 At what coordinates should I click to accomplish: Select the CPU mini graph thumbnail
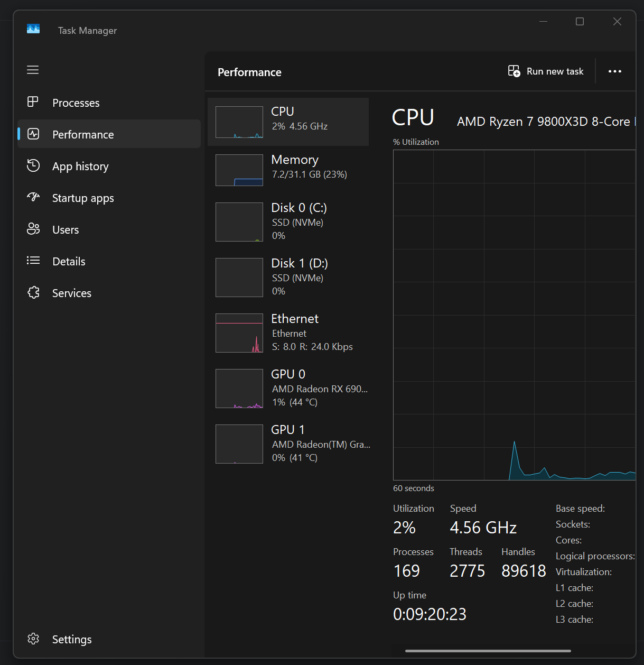tap(239, 122)
